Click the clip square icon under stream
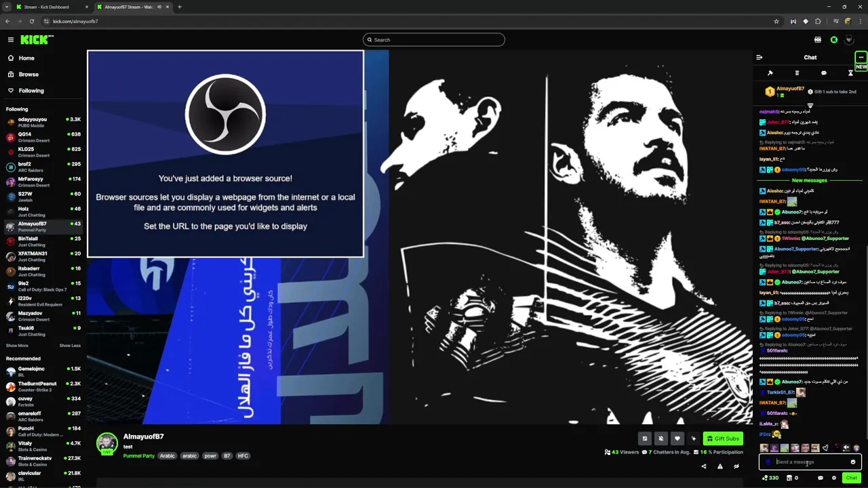 644,439
